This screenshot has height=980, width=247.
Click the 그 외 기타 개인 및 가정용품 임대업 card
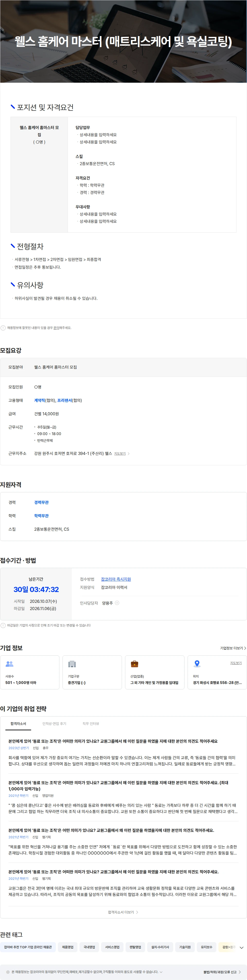(155, 672)
